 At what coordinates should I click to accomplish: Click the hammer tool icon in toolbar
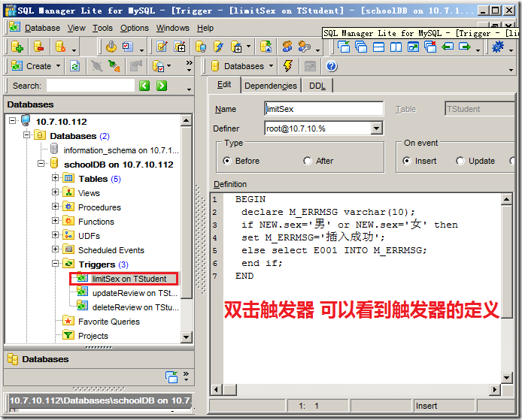point(111,47)
